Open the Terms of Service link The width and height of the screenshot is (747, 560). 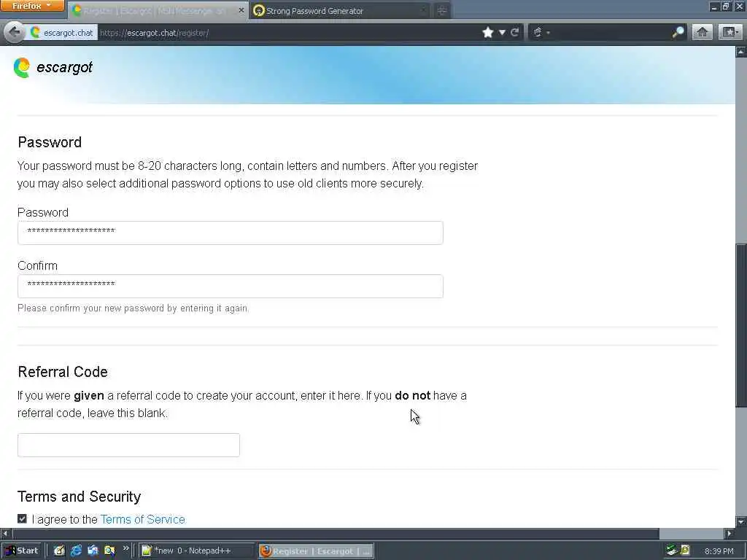142,519
